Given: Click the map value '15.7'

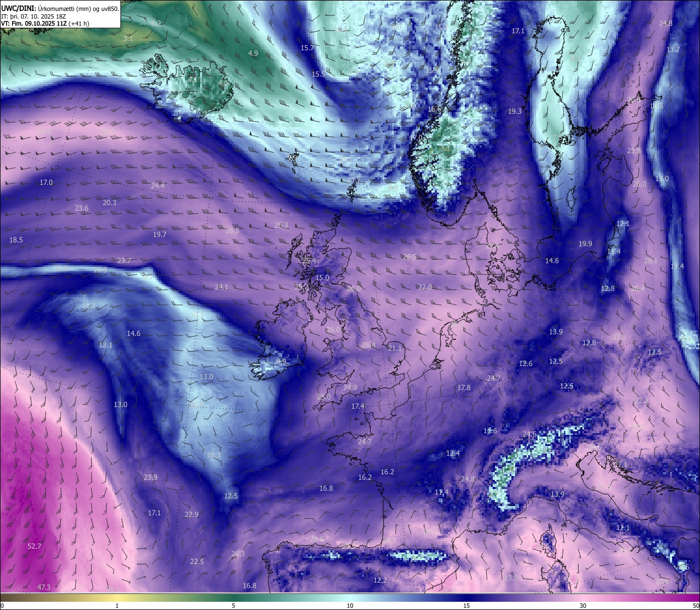Looking at the screenshot, I should click(x=307, y=48).
